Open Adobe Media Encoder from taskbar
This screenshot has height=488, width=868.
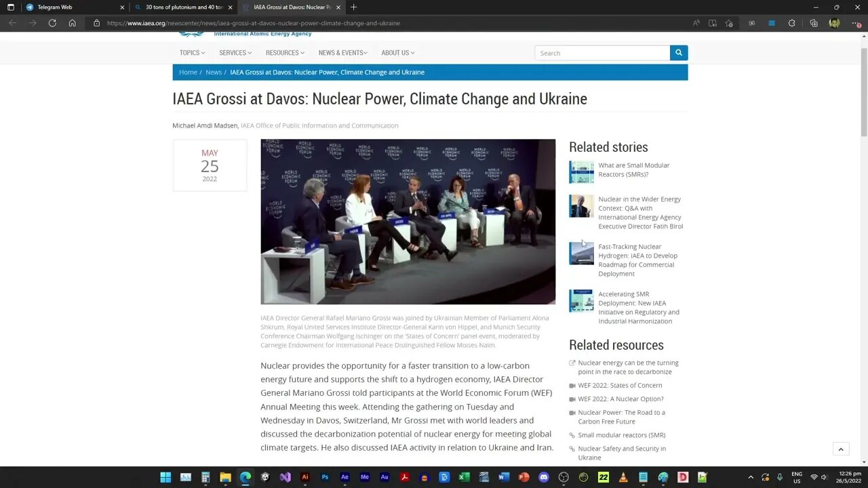[365, 477]
